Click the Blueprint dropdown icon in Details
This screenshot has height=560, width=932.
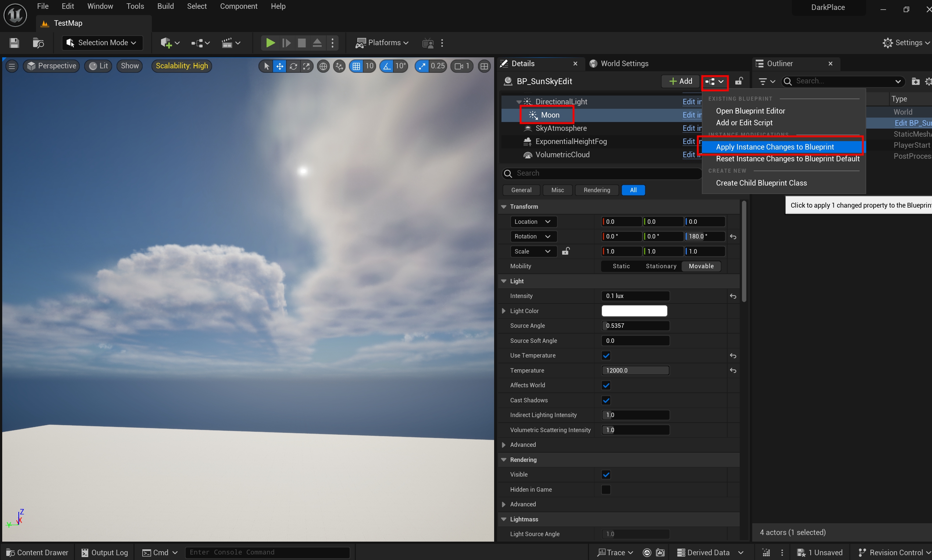(x=714, y=82)
